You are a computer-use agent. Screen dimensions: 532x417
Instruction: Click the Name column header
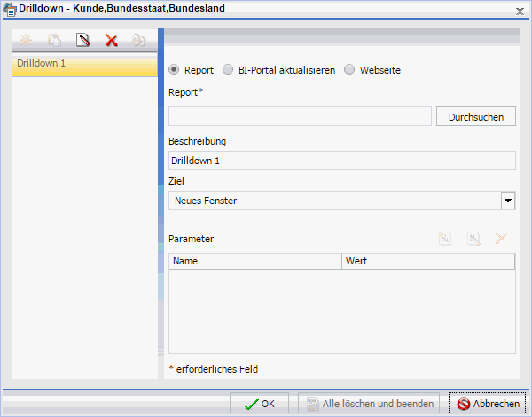tap(255, 261)
